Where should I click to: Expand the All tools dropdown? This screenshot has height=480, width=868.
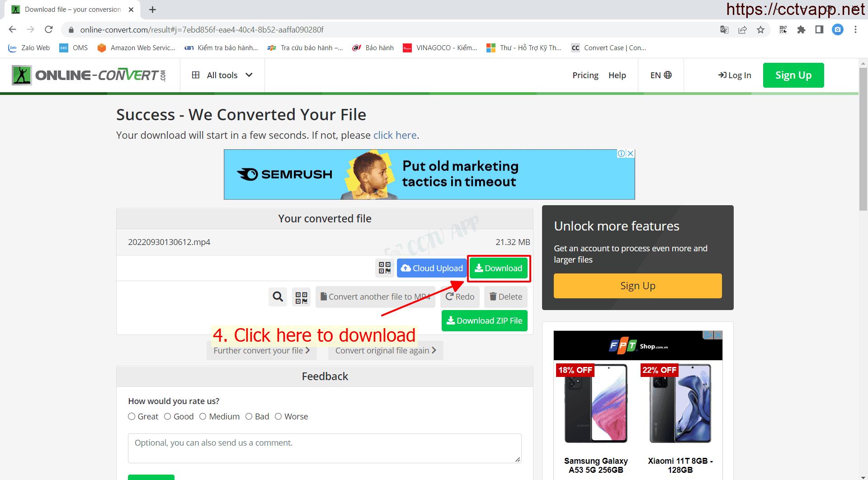point(222,75)
